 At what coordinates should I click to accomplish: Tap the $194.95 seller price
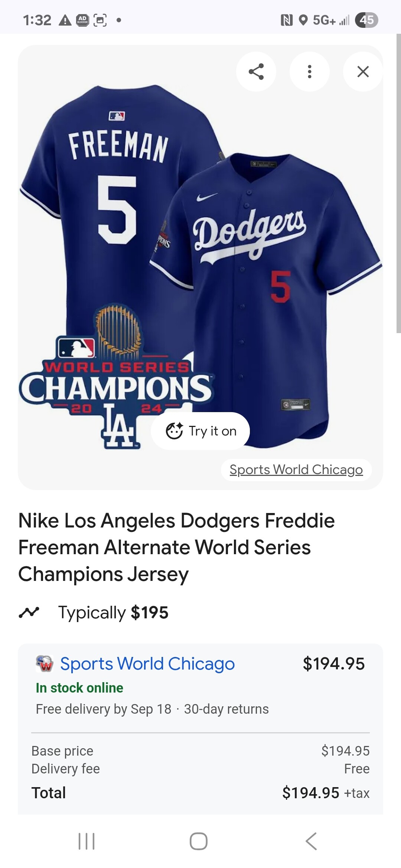pos(333,664)
